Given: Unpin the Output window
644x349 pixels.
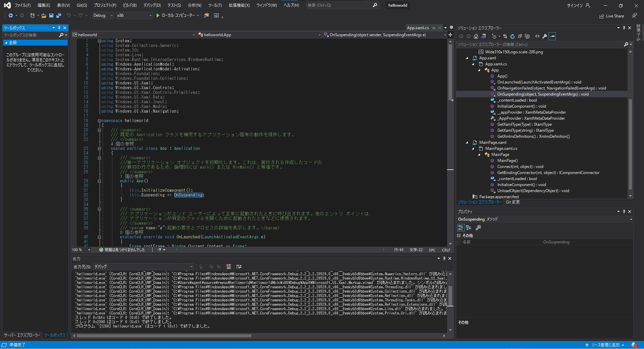Looking at the screenshot, I should point(444,258).
